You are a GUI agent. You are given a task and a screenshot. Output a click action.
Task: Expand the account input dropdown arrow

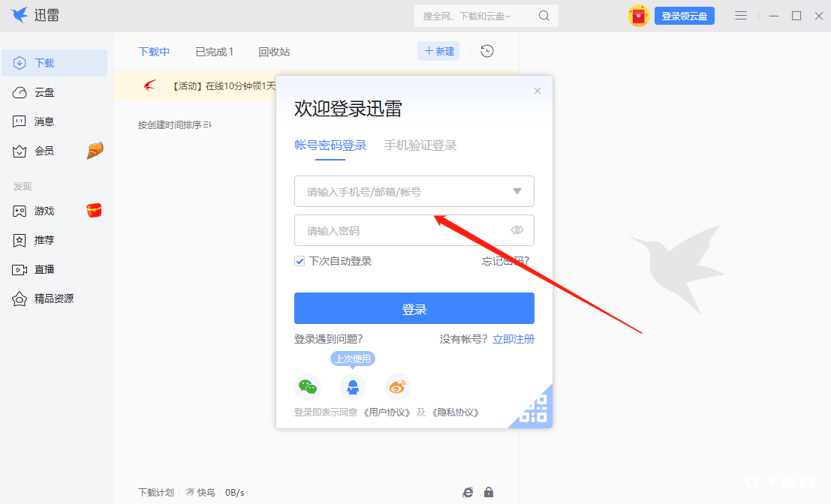(x=517, y=191)
